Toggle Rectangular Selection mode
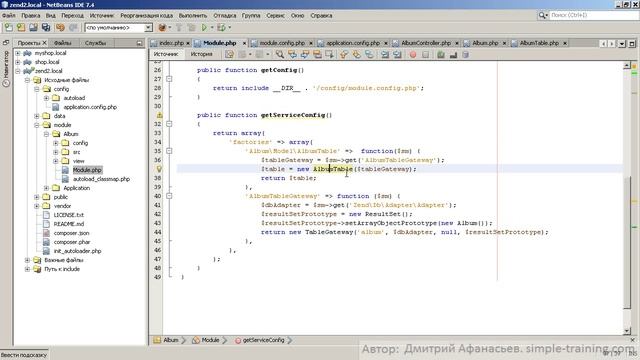640x360 pixels. click(329, 54)
